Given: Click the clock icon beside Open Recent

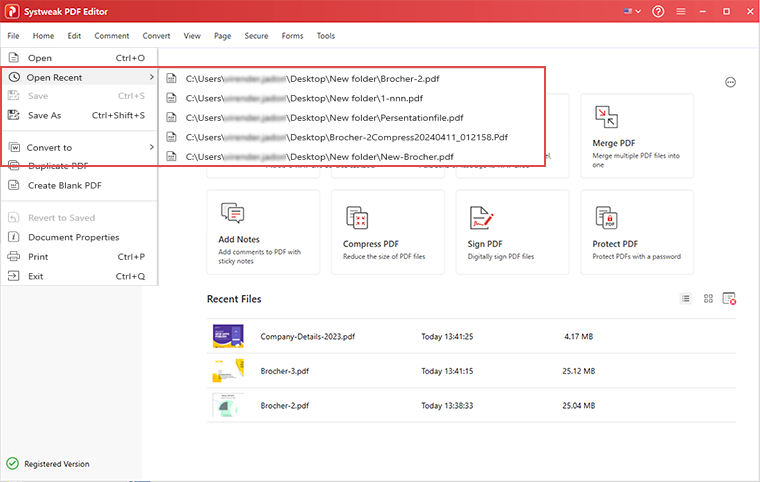Looking at the screenshot, I should pyautogui.click(x=14, y=77).
